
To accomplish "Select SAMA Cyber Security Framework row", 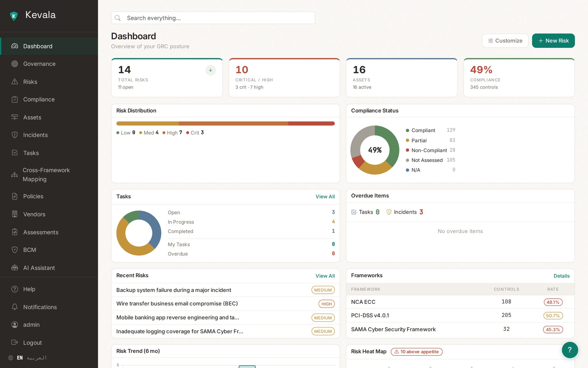I will coord(460,329).
